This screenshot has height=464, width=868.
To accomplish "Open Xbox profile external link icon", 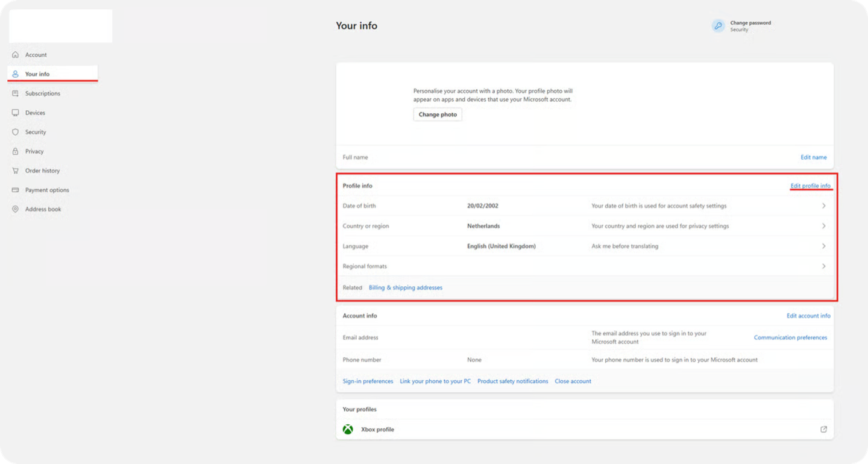I will [x=823, y=430].
